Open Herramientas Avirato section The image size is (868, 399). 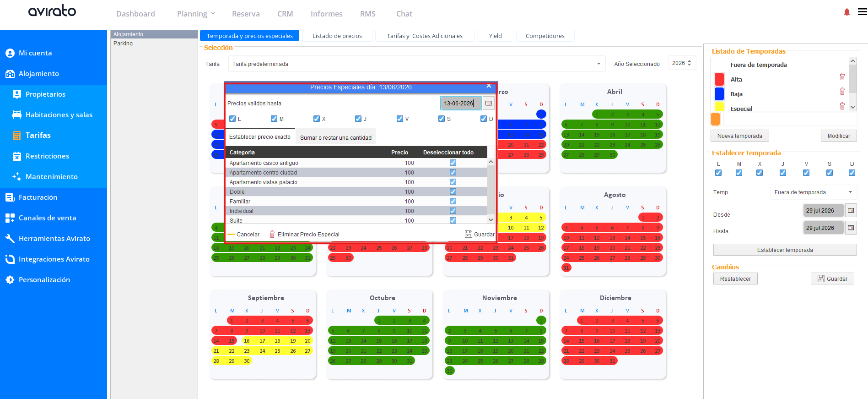54,238
